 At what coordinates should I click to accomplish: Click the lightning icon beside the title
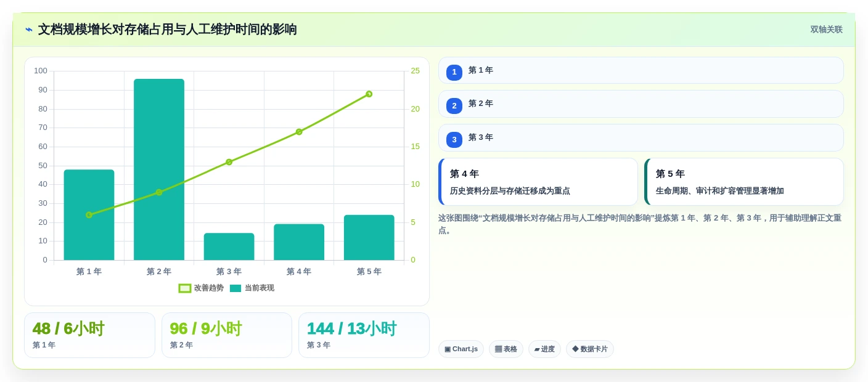click(x=29, y=30)
